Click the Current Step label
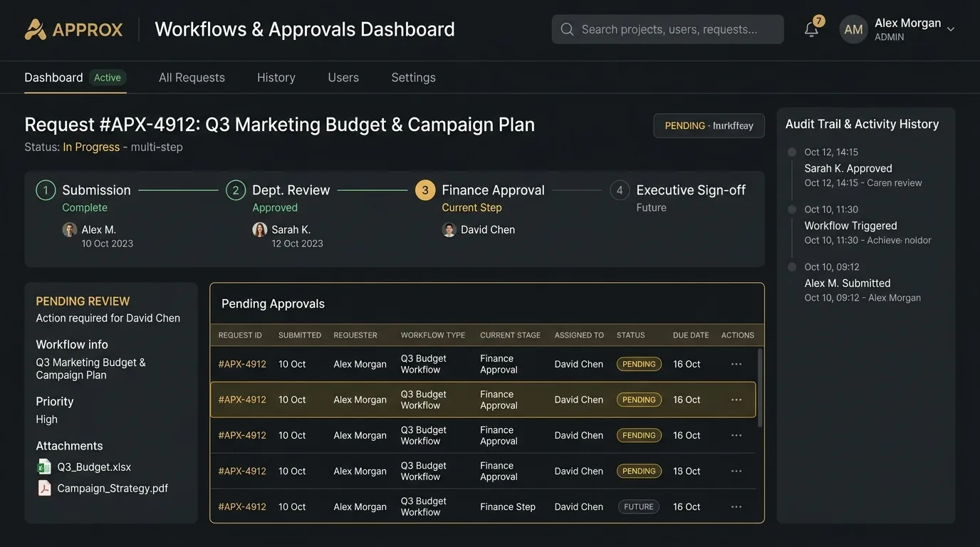This screenshot has height=547, width=980. [x=471, y=208]
